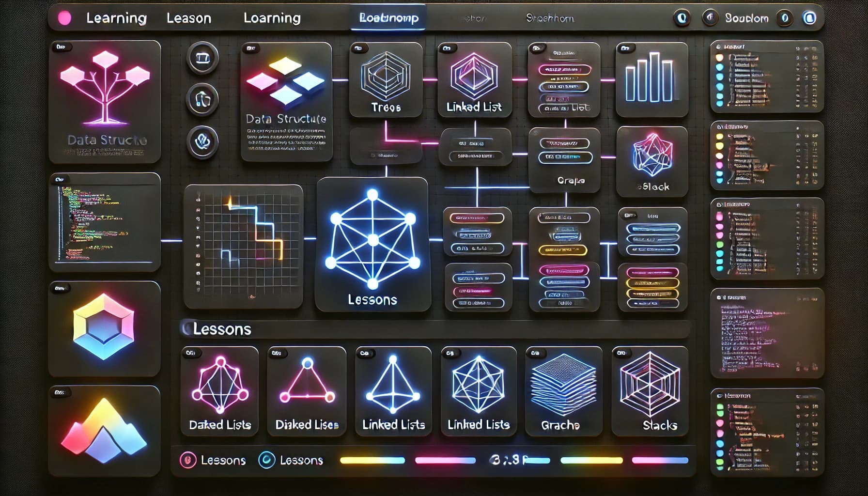Open the Loarning menu item
The height and width of the screenshot is (496, 868).
point(272,18)
